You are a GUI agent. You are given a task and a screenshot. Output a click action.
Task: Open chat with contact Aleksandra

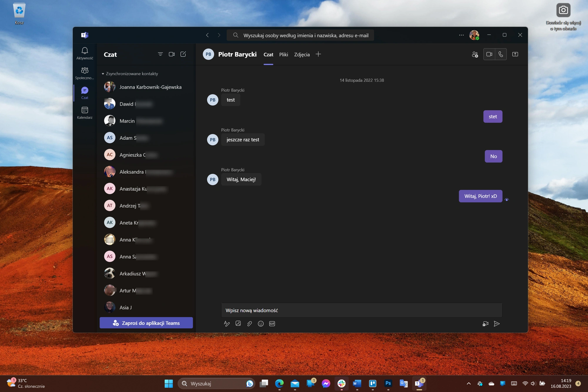(x=146, y=172)
